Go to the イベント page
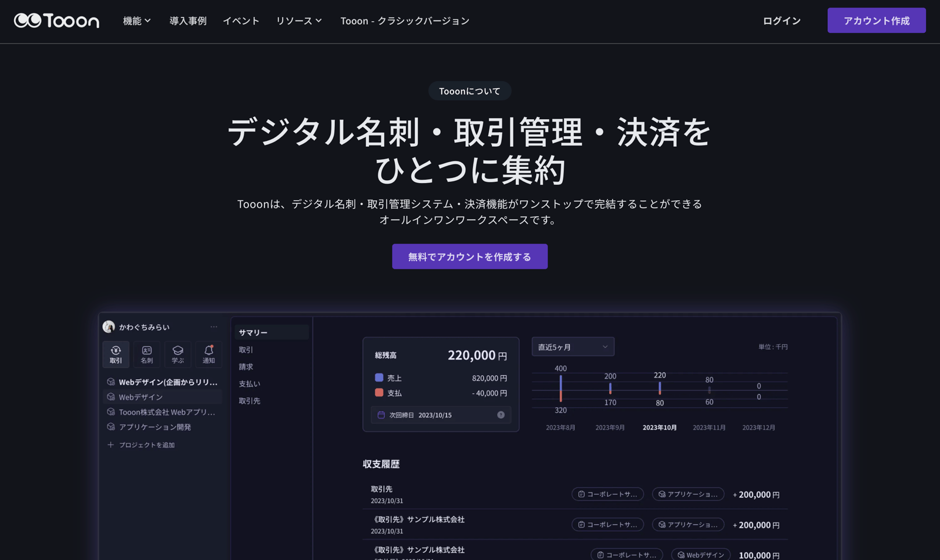Screen dimensions: 940x560 pyautogui.click(x=241, y=21)
